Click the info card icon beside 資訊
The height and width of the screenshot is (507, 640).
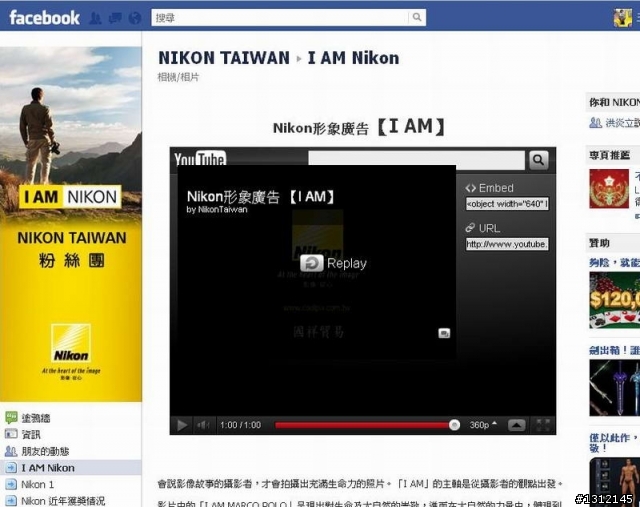tap(11, 434)
